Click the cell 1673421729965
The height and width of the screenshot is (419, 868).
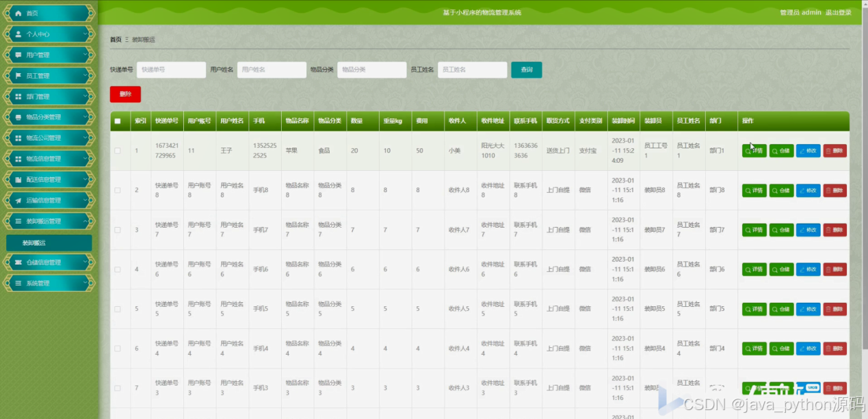tap(166, 151)
